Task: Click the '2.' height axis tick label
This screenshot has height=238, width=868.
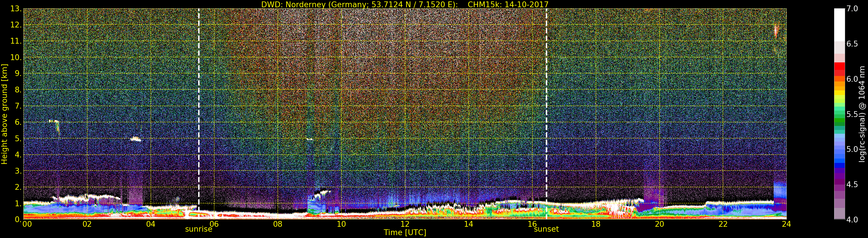Action: pos(18,187)
